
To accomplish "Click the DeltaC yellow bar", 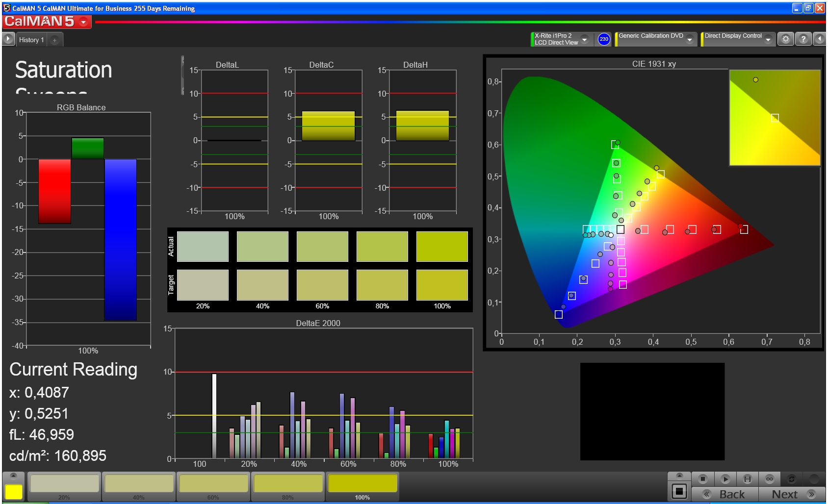I will (328, 126).
